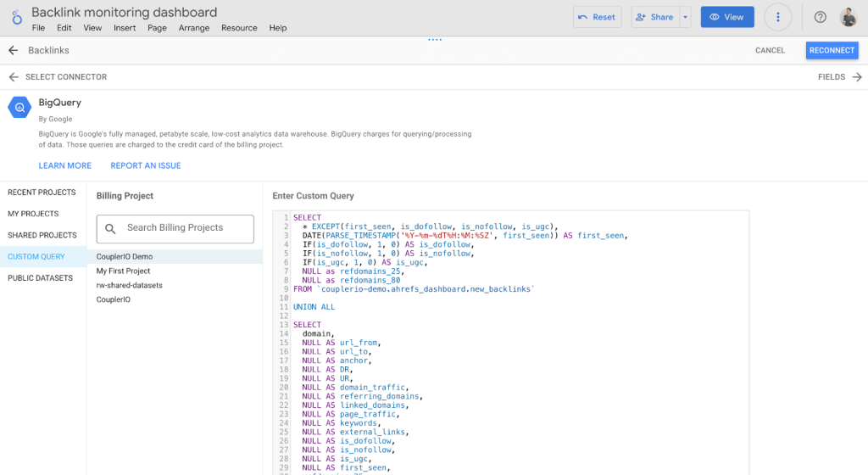Open the Resource menu
Screen dimensions: 868x475
(x=239, y=28)
